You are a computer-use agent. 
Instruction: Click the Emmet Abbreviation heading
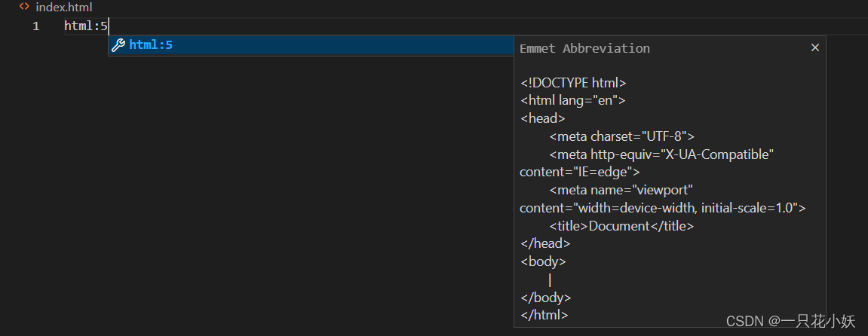[x=584, y=48]
